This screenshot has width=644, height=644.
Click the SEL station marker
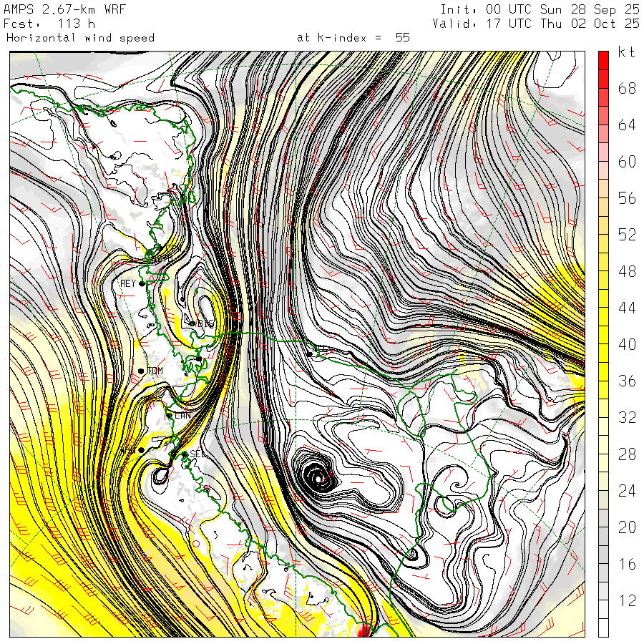pos(185,454)
